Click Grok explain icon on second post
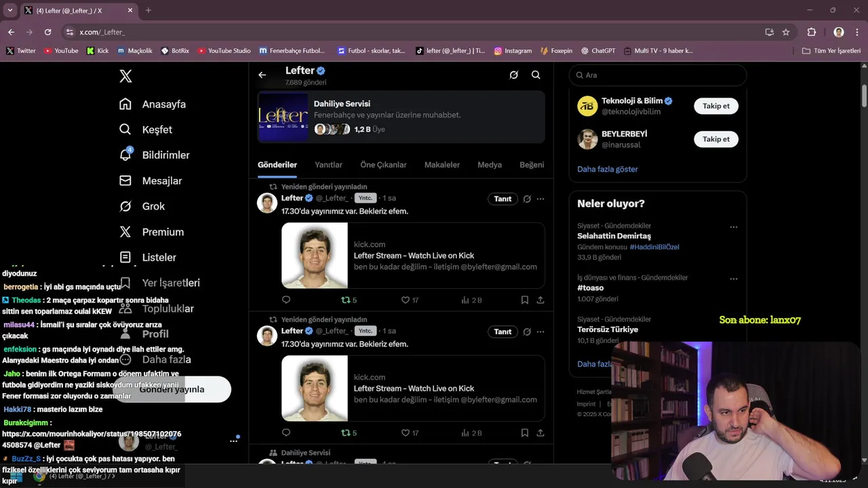 [527, 331]
